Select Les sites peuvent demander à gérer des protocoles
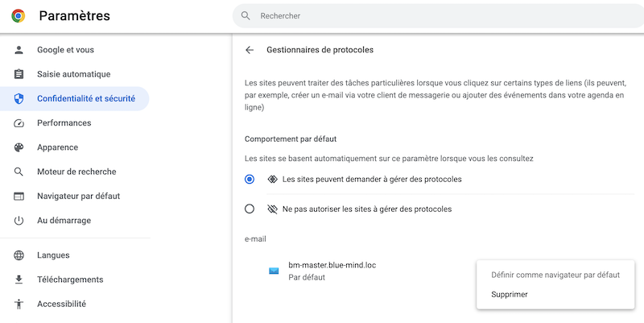The width and height of the screenshot is (644, 323). [250, 179]
